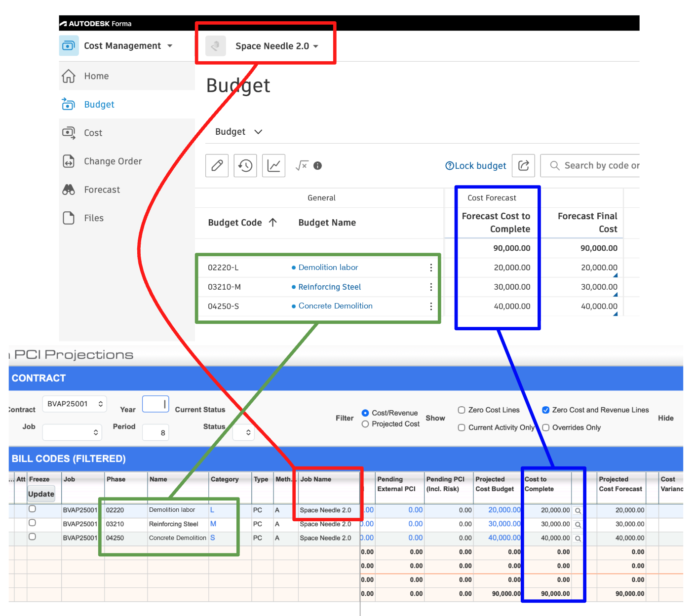This screenshot has height=616, width=695.
Task: Select the Projected Cost filter radio button
Action: (x=365, y=424)
